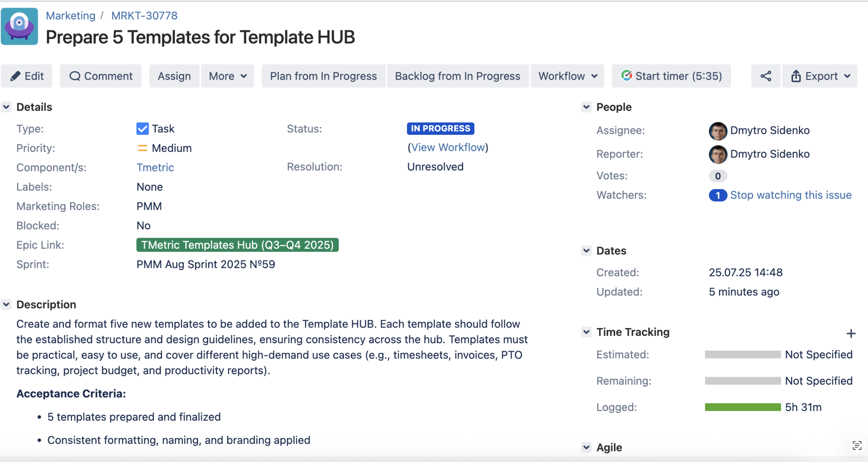This screenshot has height=462, width=868.
Task: Add a comment via Comment button
Action: 101,76
